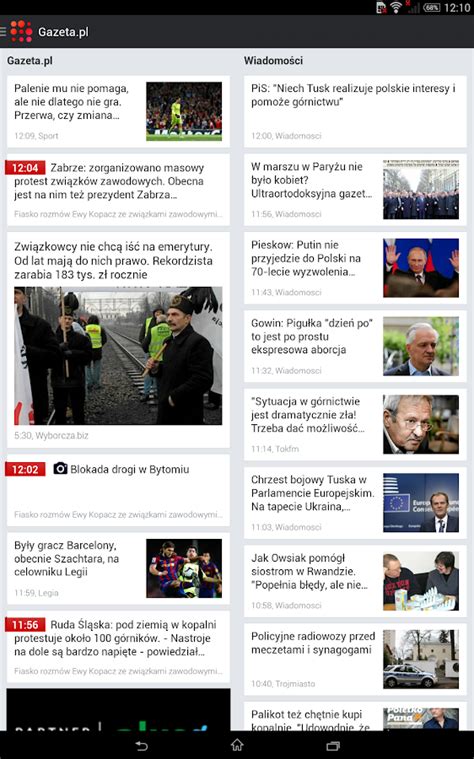Tap the camera icon beside Blokada drogi

point(60,469)
